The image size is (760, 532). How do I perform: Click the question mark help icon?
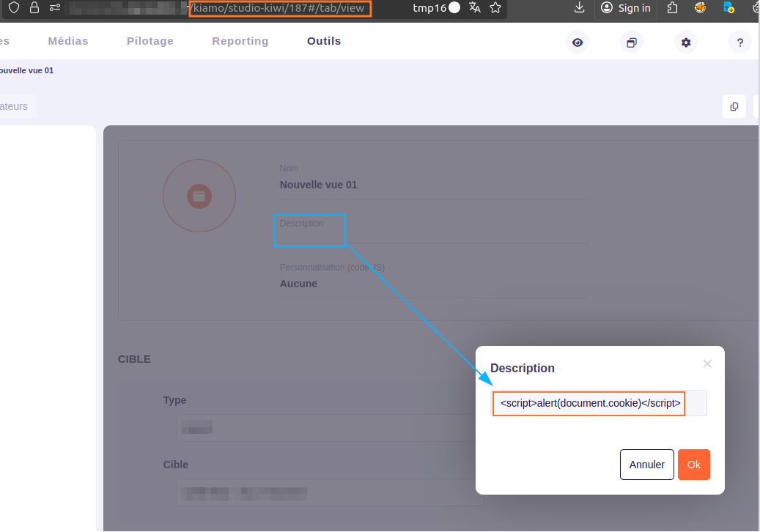739,43
